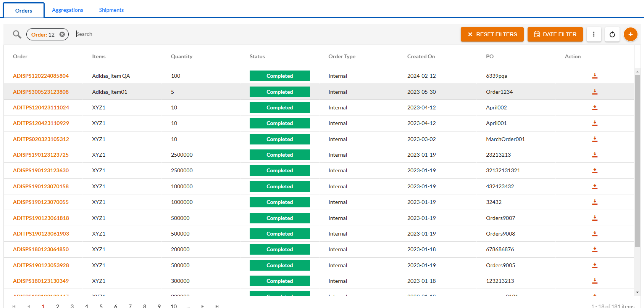Go to page 2 of results
Screen dimensions: 644x308
[x=58, y=306]
